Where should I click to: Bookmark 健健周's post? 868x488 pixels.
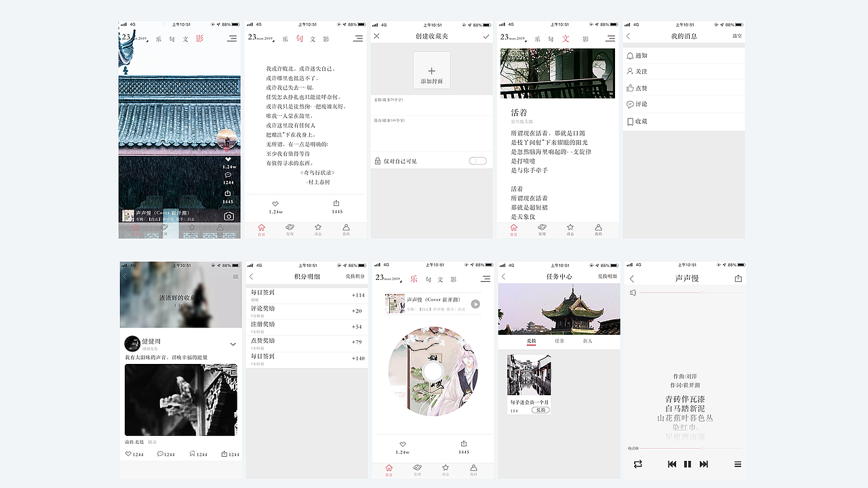click(x=193, y=454)
